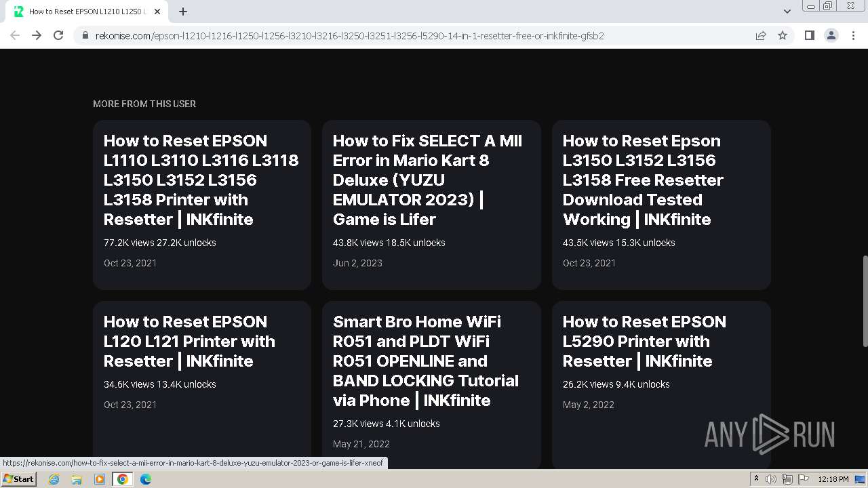Go forward to the next page

(37, 35)
